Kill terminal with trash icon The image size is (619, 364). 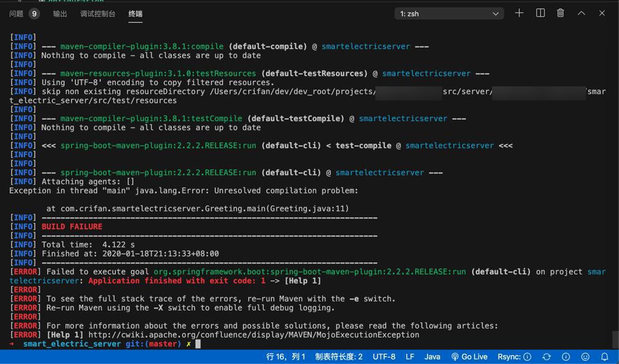click(x=560, y=13)
